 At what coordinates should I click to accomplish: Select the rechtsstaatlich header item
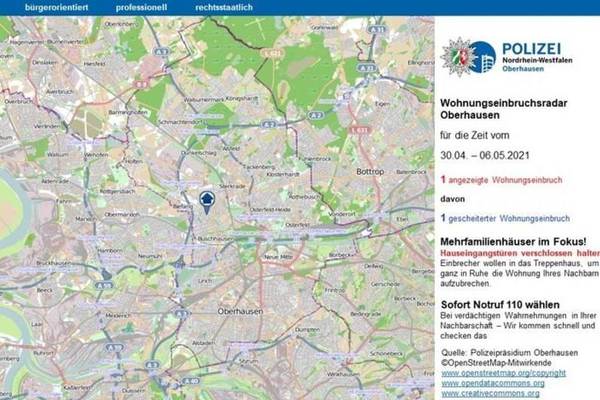point(224,7)
